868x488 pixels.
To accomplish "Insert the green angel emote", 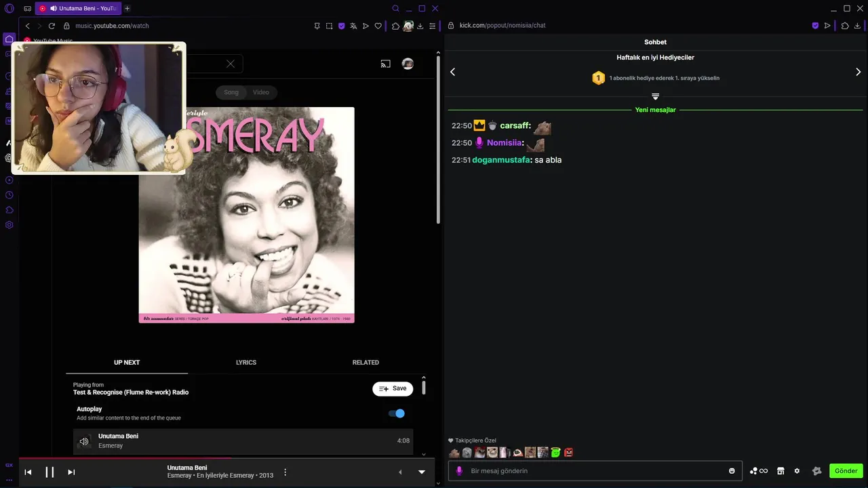I will pos(556,453).
